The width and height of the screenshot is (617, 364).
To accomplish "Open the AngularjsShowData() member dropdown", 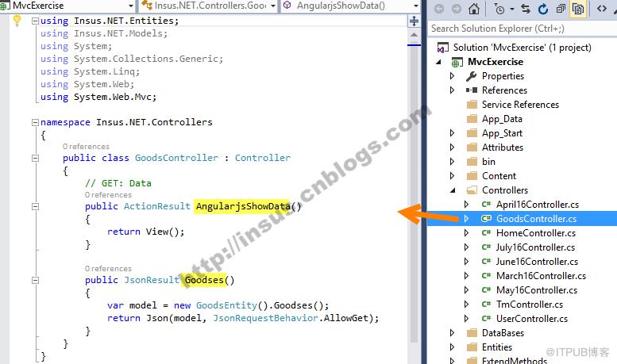I will 415,6.
